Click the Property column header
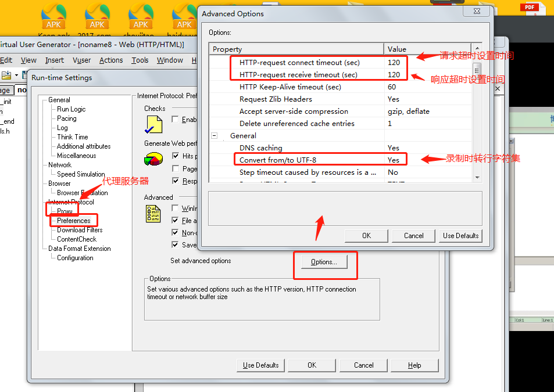The width and height of the screenshot is (554, 392). (x=296, y=49)
